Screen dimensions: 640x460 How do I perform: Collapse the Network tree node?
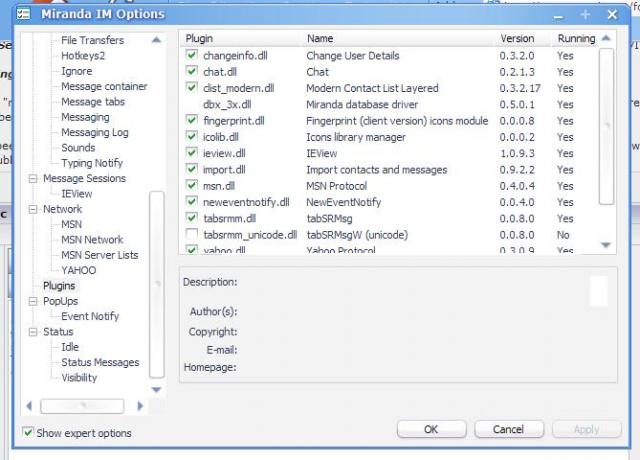33,209
